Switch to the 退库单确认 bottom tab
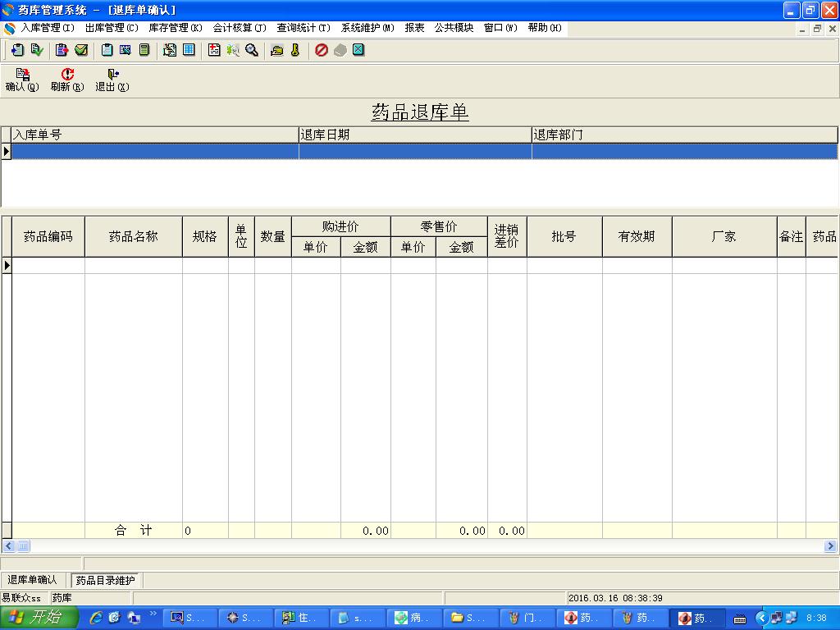 pyautogui.click(x=32, y=580)
